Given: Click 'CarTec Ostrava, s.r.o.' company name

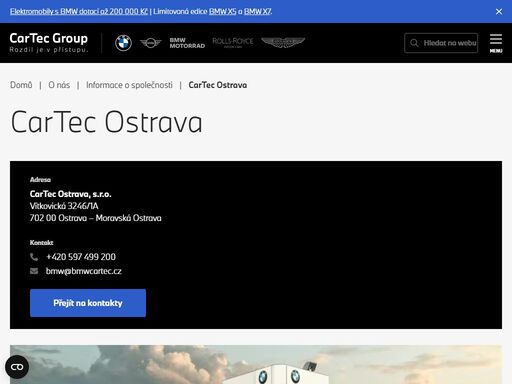Looking at the screenshot, I should pyautogui.click(x=70, y=194).
